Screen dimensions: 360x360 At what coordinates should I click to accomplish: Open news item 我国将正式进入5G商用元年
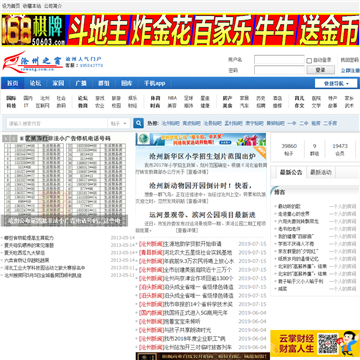[196, 313]
